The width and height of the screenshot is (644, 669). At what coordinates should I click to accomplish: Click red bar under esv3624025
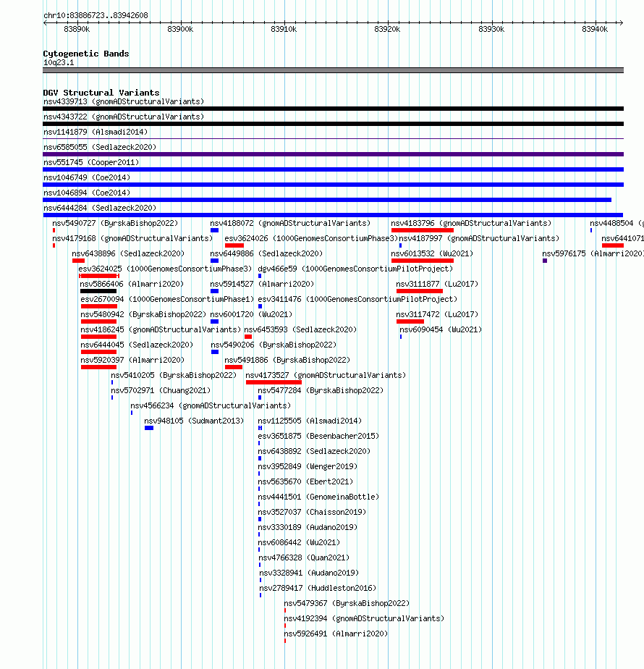tap(99, 276)
